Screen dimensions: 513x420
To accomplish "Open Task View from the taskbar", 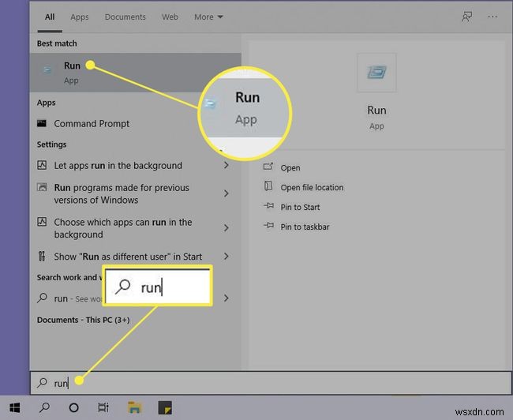I will pos(103,407).
